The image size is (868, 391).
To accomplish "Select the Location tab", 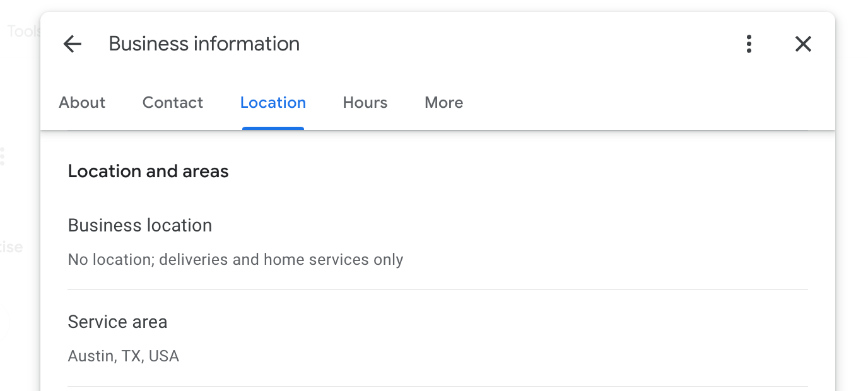I will [273, 103].
